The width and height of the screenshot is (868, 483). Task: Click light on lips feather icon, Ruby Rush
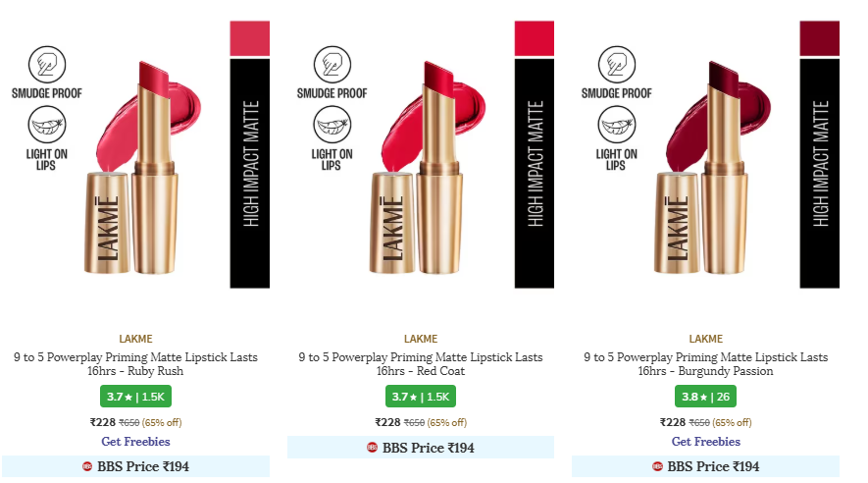(x=47, y=125)
